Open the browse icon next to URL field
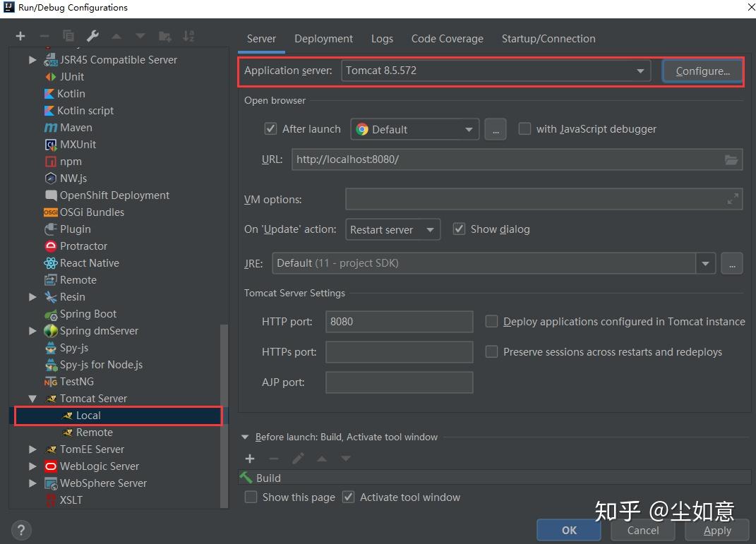 [x=731, y=159]
